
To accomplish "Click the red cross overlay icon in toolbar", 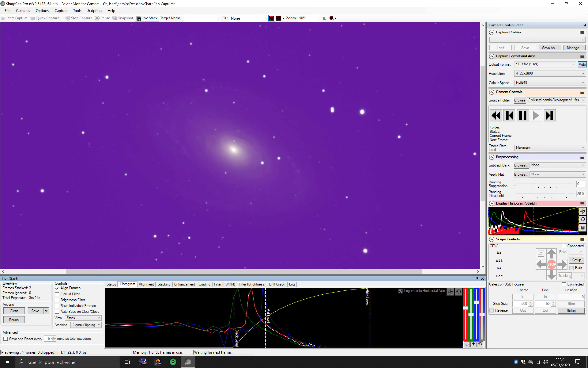I will pos(278,18).
